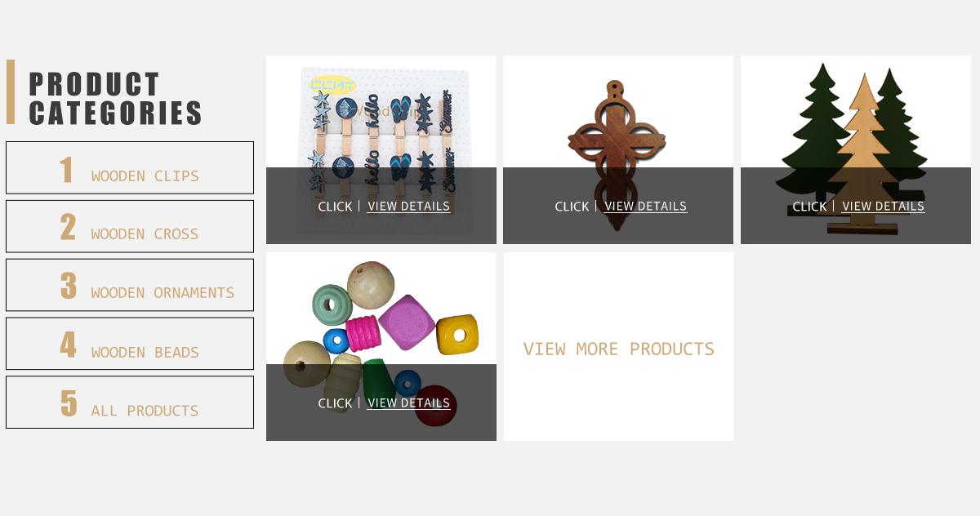Click the wooden clips product image

tap(381, 112)
